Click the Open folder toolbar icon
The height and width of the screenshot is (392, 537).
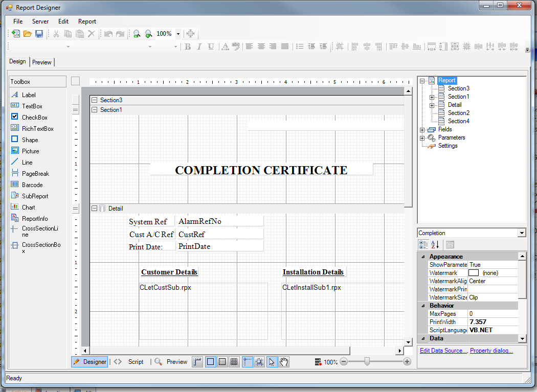click(28, 34)
